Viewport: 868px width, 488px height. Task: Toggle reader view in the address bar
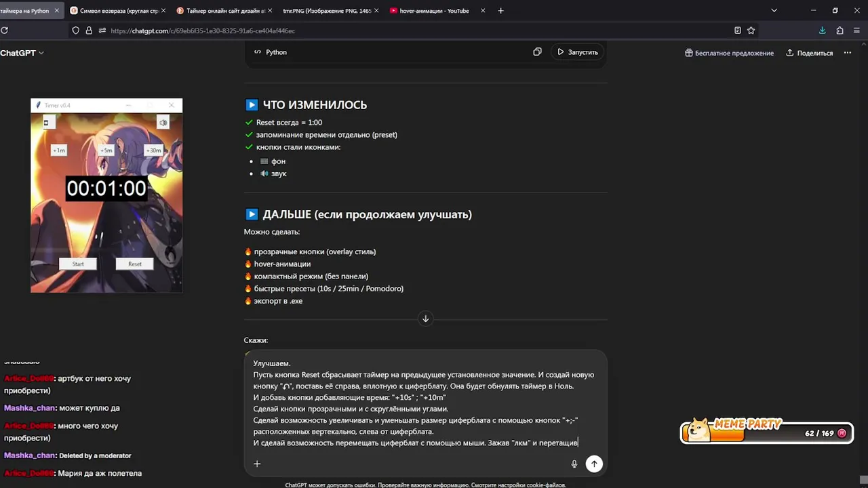(738, 30)
